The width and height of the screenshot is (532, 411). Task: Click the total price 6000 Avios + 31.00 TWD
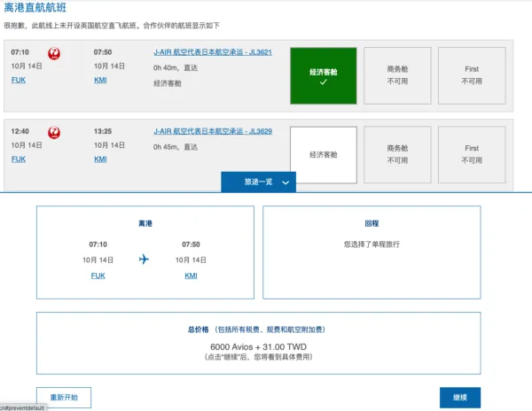point(259,347)
